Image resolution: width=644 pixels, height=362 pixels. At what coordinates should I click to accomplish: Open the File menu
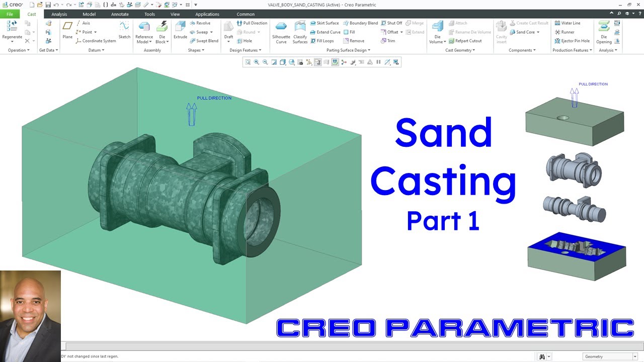[10, 14]
